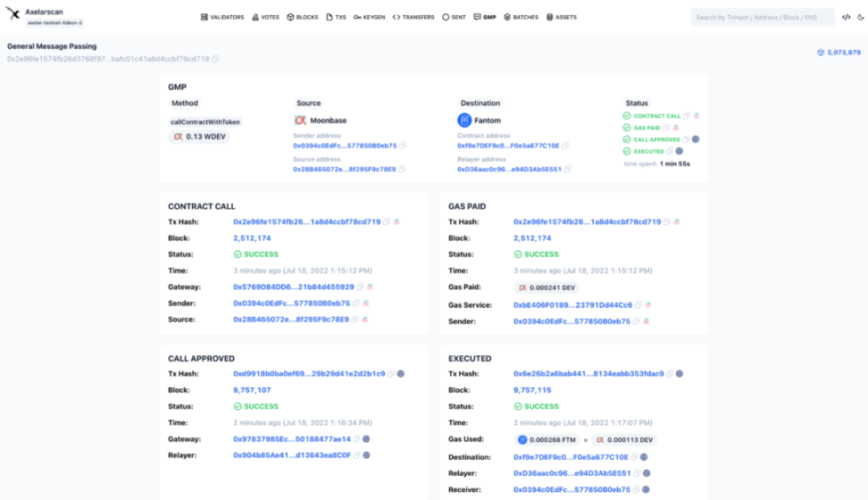This screenshot has height=500, width=868.
Task: Open the Validators menu item
Action: [x=222, y=17]
